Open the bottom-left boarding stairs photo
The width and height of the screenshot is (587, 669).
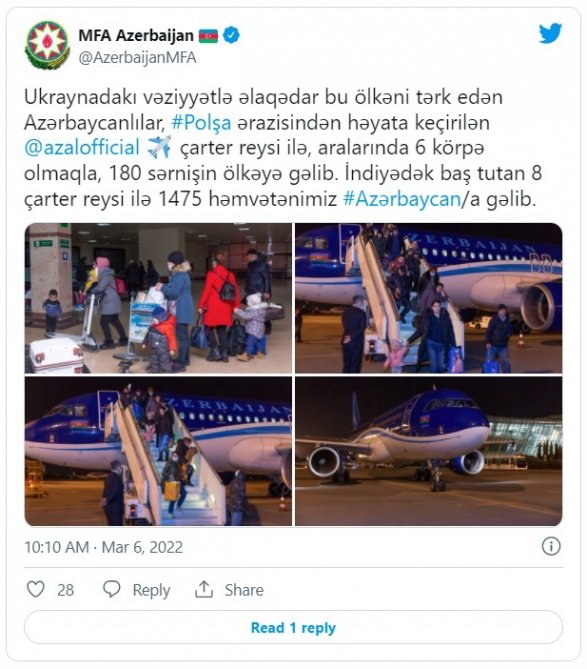click(x=158, y=451)
